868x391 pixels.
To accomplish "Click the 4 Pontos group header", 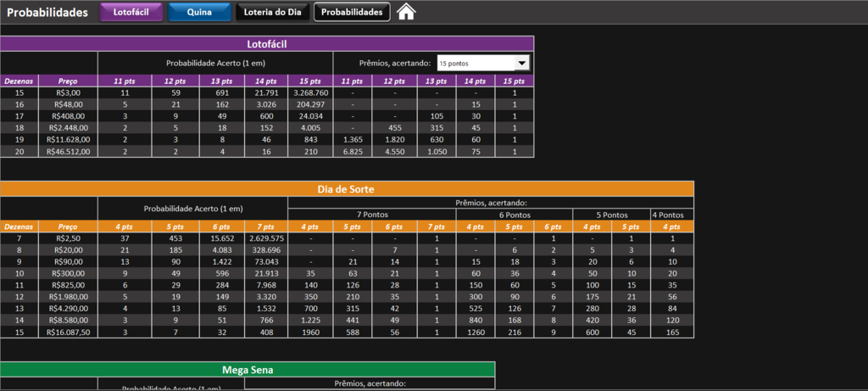I will (x=672, y=215).
